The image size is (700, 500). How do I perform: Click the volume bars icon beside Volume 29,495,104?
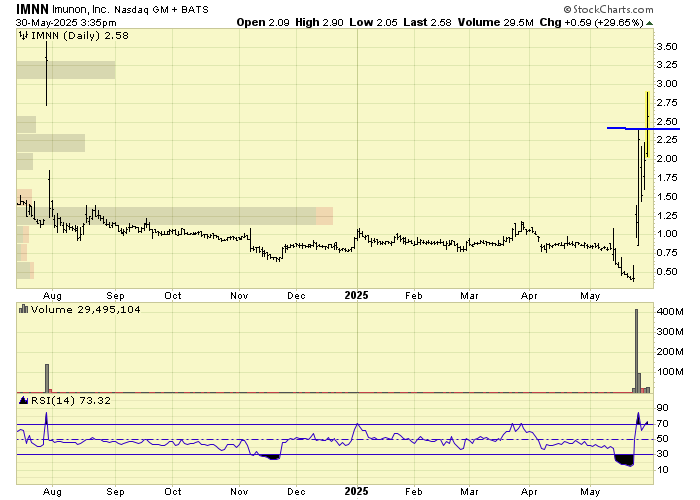23,309
